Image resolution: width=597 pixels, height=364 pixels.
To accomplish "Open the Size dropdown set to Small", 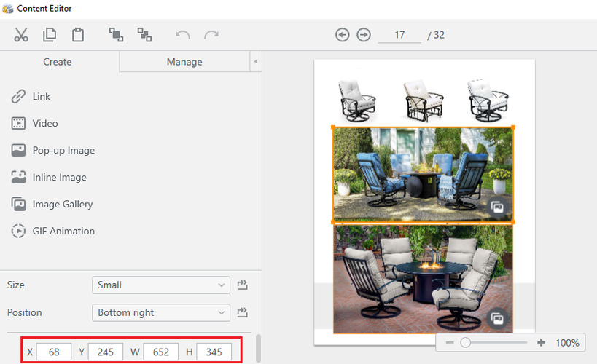I will click(x=161, y=285).
